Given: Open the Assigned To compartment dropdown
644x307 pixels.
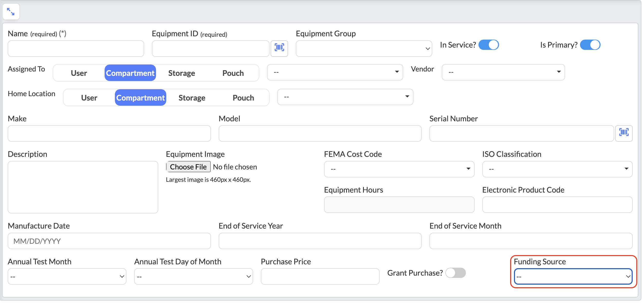Looking at the screenshot, I should click(335, 72).
